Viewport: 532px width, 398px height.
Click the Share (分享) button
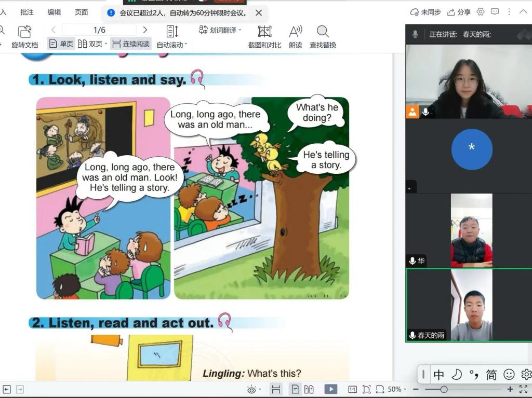click(459, 12)
